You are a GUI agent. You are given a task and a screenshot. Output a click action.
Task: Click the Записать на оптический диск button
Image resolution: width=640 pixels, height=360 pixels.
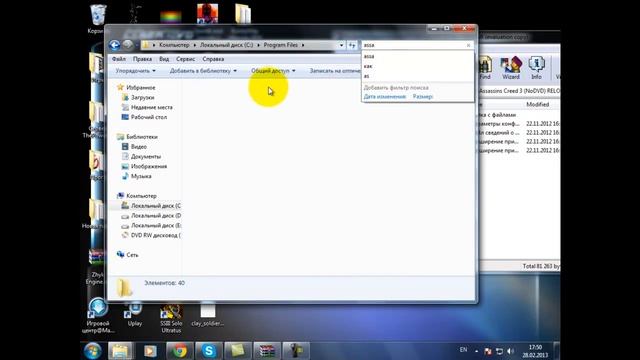pos(335,71)
